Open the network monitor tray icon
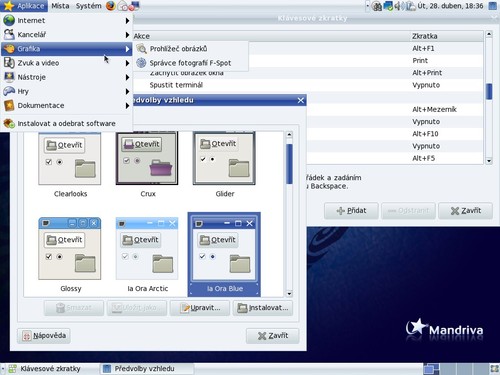The image size is (500, 375). tap(388, 6)
